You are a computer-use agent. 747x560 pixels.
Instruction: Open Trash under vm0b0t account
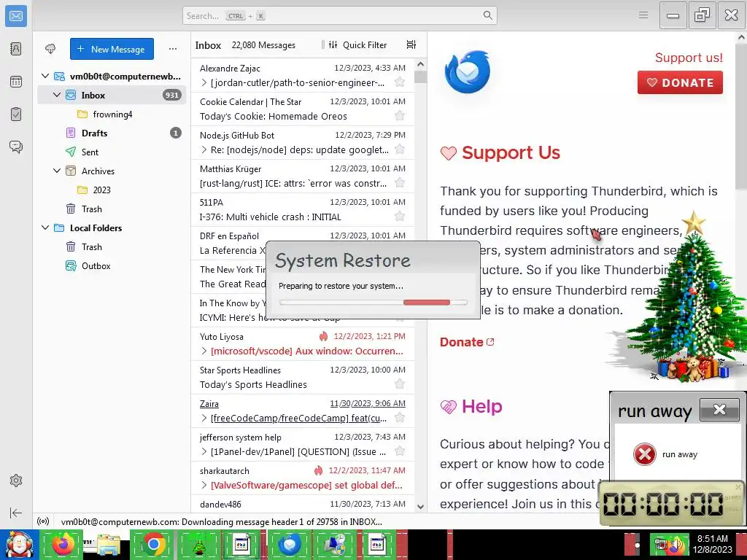point(112,209)
